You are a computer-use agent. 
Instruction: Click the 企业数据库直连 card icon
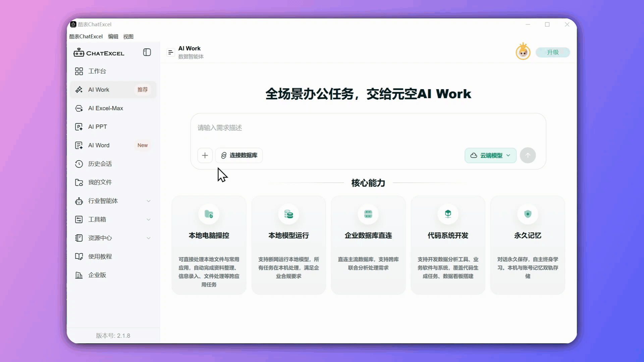368,214
